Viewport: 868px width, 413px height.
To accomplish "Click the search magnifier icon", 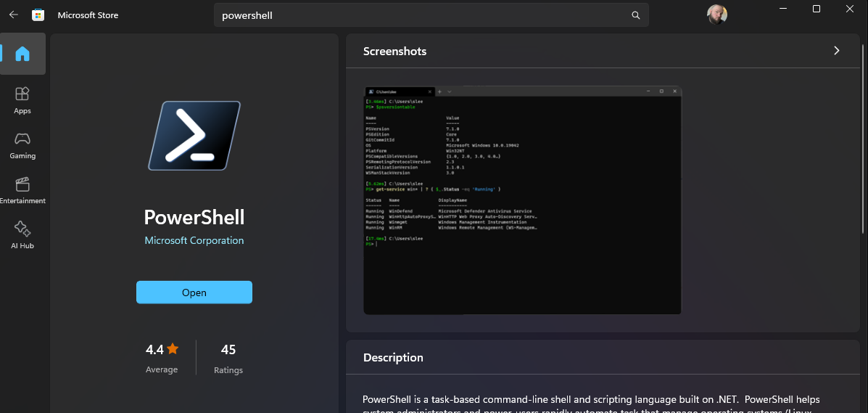I will coord(635,15).
